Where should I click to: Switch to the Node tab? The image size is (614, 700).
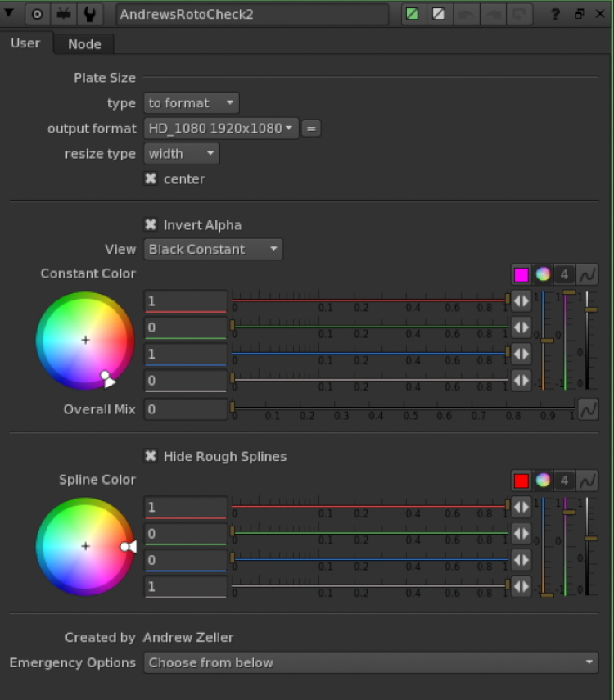click(x=83, y=44)
